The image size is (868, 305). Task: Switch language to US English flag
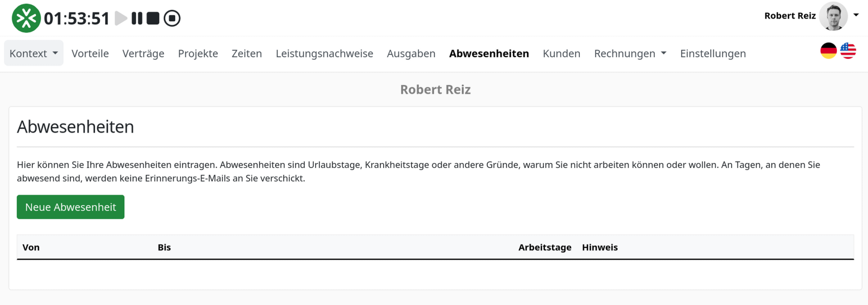(848, 51)
